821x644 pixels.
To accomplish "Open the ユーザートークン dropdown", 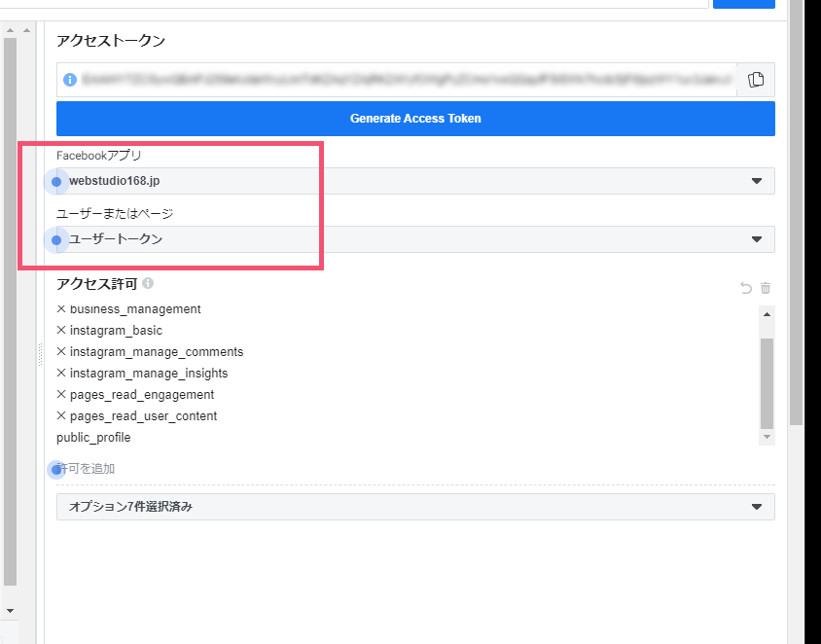I will click(415, 239).
